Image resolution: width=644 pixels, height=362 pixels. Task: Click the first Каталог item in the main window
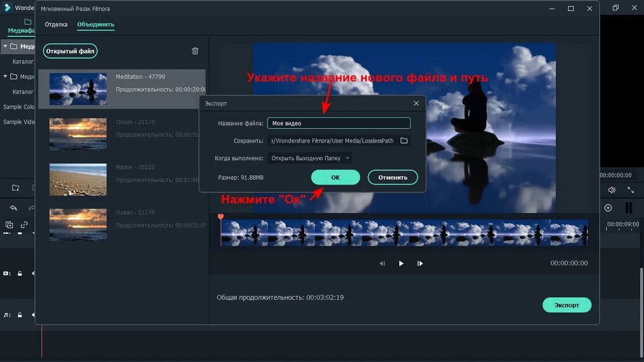point(23,61)
